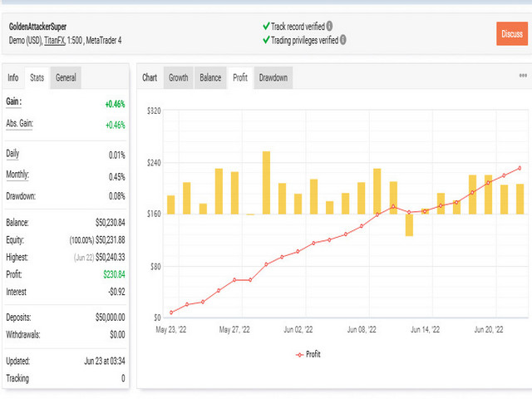Click the Drawdown value 0.08%
The height and width of the screenshot is (399, 532).
pyautogui.click(x=116, y=196)
